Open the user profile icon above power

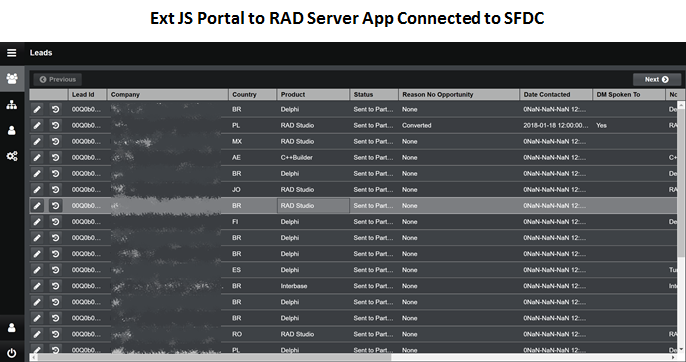pyautogui.click(x=12, y=327)
